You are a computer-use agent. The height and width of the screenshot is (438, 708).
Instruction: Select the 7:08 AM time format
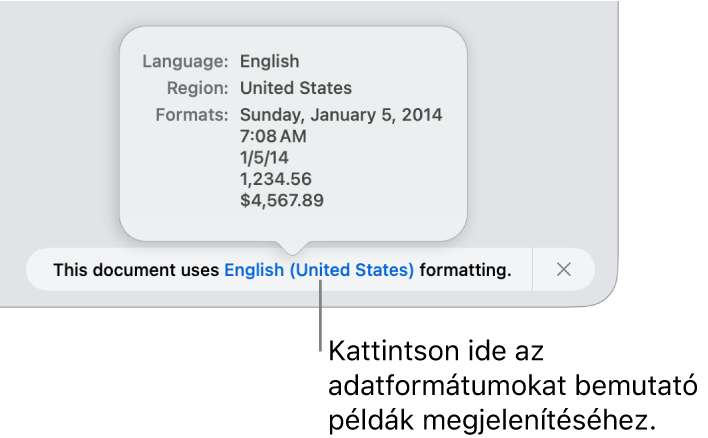pyautogui.click(x=273, y=136)
